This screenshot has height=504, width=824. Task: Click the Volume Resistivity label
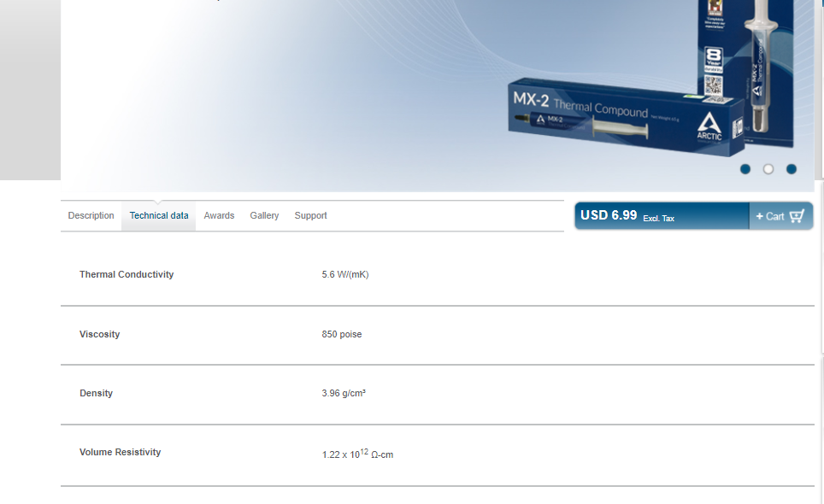click(120, 453)
